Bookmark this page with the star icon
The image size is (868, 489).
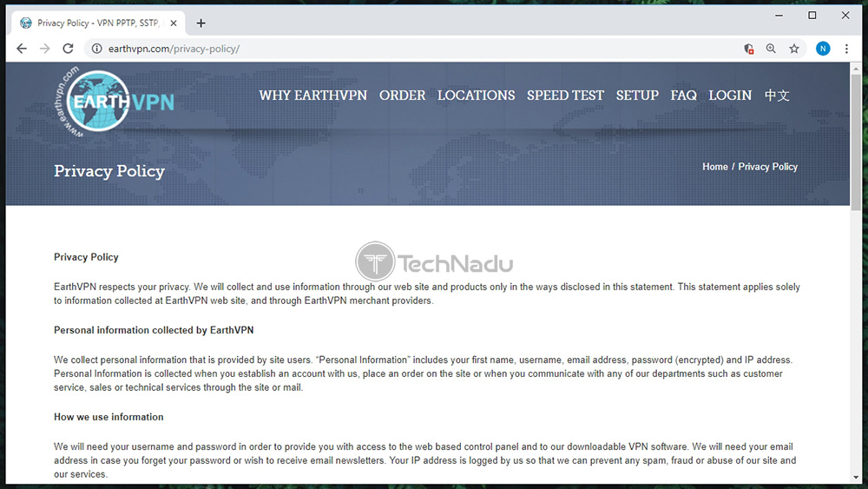[794, 49]
